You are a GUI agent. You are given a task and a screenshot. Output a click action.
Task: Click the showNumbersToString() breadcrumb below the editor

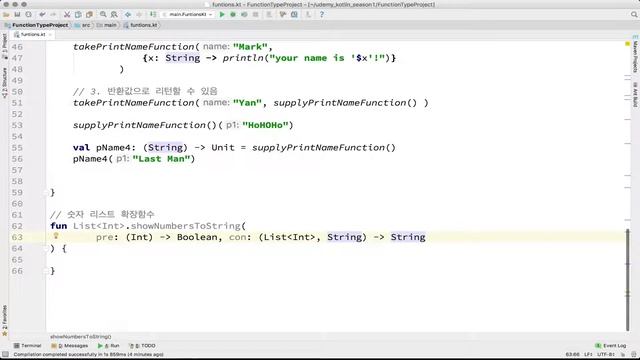pyautogui.click(x=80, y=337)
